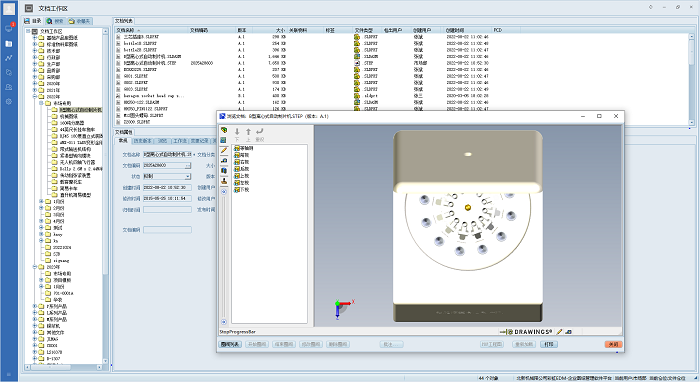Switch to the 目录 directory tab
Viewport: 700px width, 382px height.
(x=33, y=21)
